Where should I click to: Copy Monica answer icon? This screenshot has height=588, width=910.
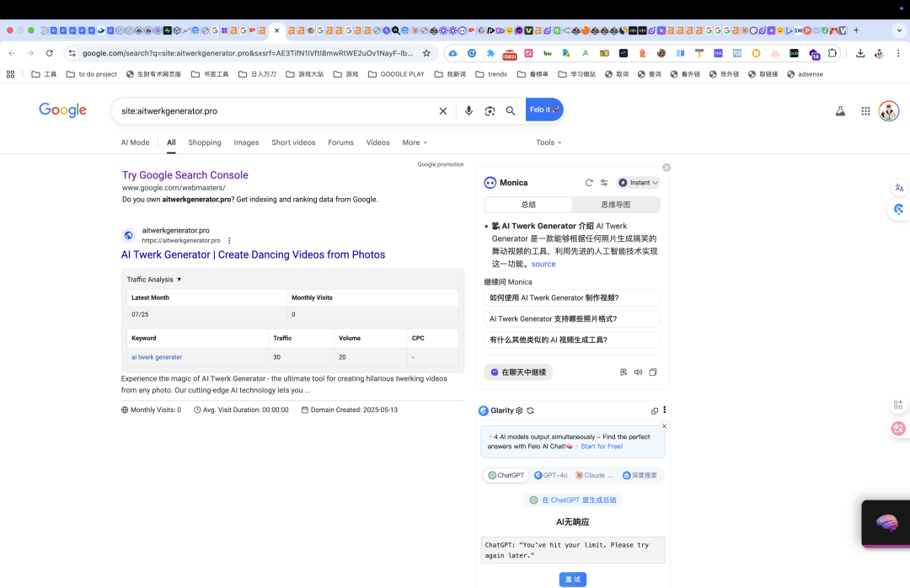point(653,372)
